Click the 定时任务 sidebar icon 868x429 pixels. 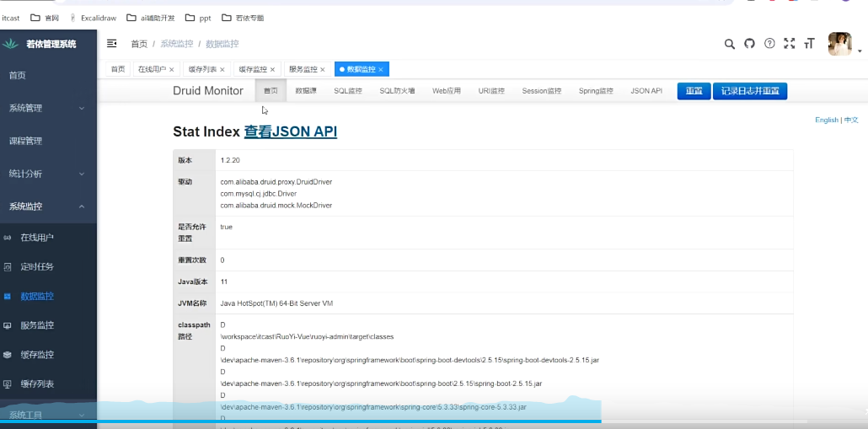(x=8, y=267)
